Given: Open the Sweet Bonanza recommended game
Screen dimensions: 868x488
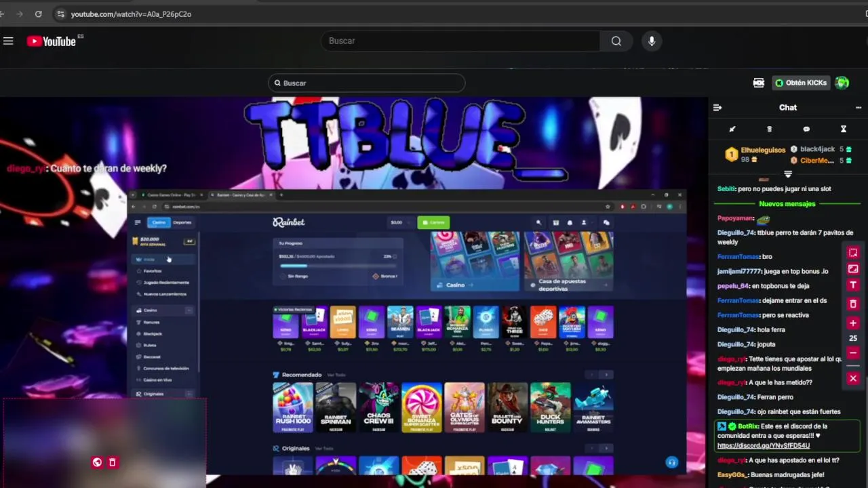Looking at the screenshot, I should 421,408.
